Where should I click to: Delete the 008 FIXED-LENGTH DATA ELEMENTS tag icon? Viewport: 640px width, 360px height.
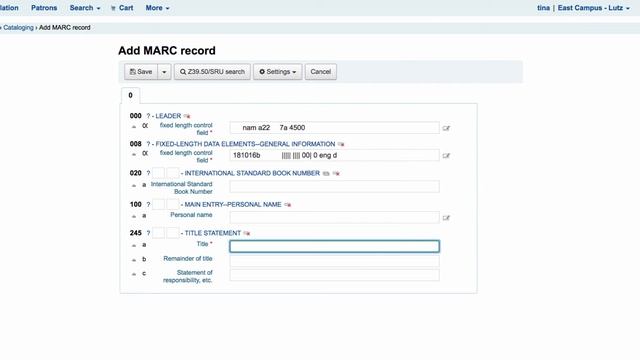click(x=341, y=144)
